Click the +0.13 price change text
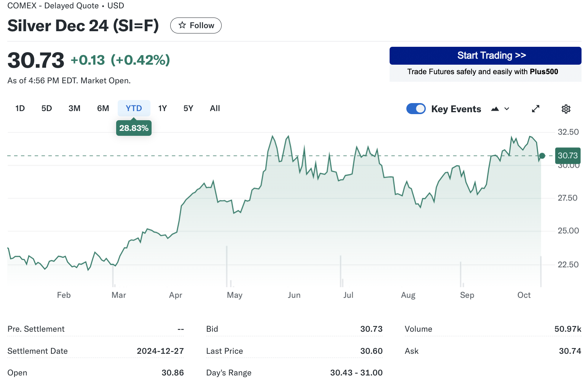588x388 pixels. coord(88,60)
